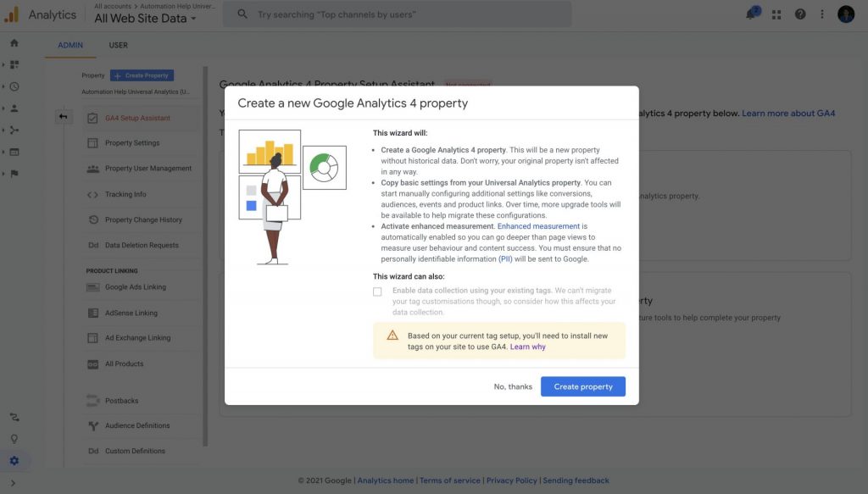This screenshot has width=868, height=494.
Task: Click the Google Analytics logo
Action: 12,15
